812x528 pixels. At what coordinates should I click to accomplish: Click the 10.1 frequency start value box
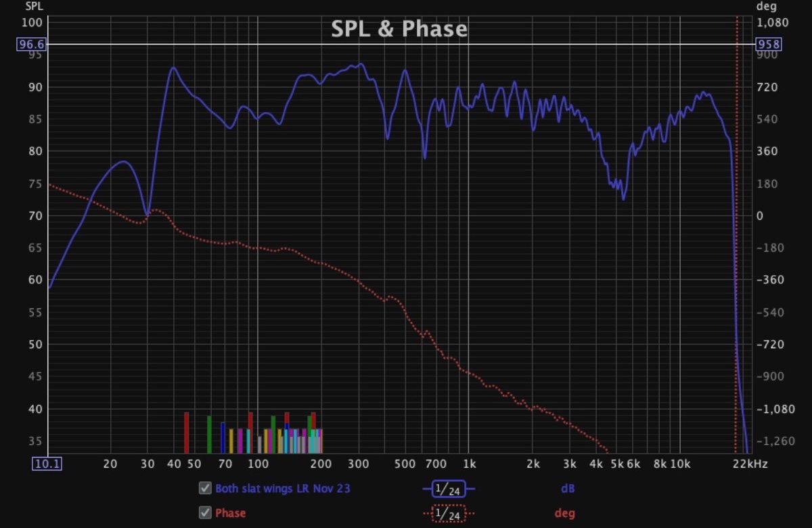point(47,464)
